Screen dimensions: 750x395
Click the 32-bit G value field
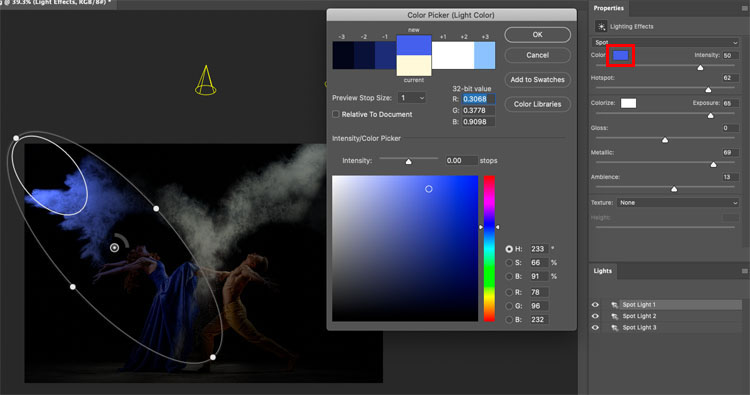coord(478,110)
